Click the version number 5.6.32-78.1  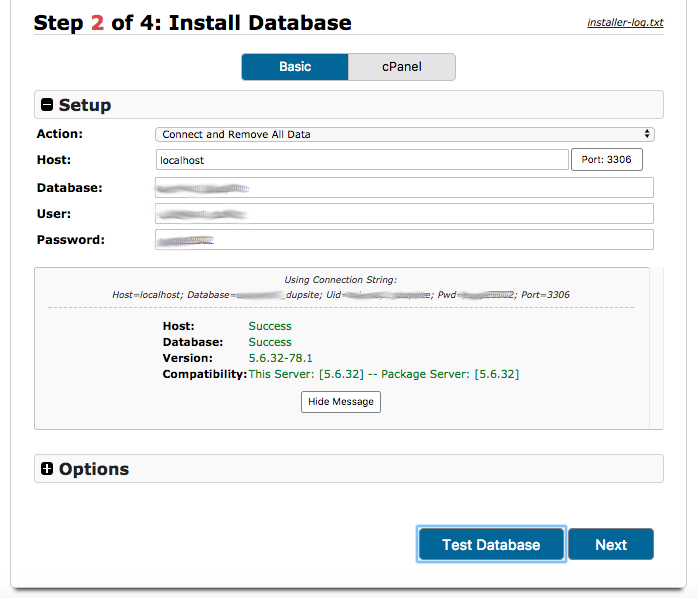point(280,358)
